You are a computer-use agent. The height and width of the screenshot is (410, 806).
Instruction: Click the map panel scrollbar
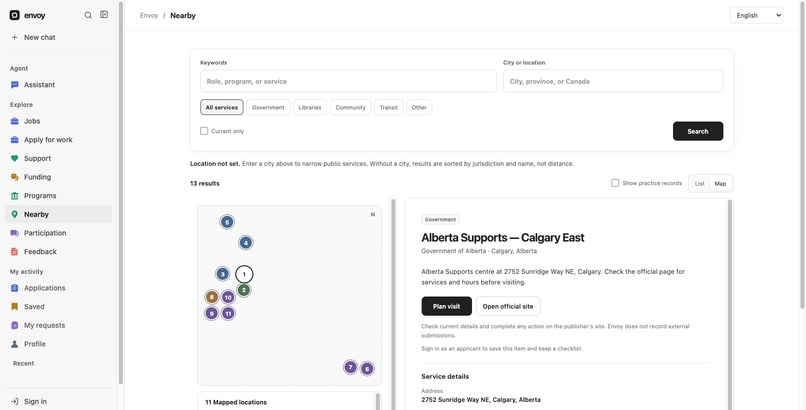[394, 303]
